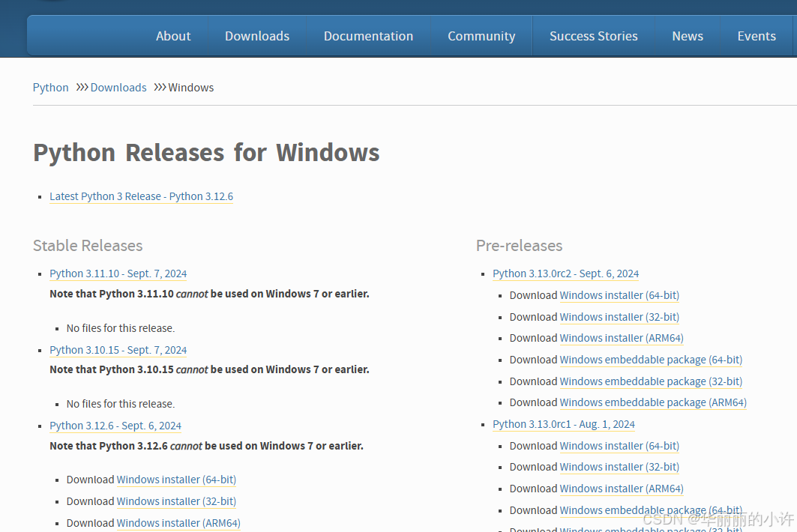Download 3.13.0rc2 Windows embeddable package (ARM64)
The image size is (797, 532).
[x=652, y=402]
